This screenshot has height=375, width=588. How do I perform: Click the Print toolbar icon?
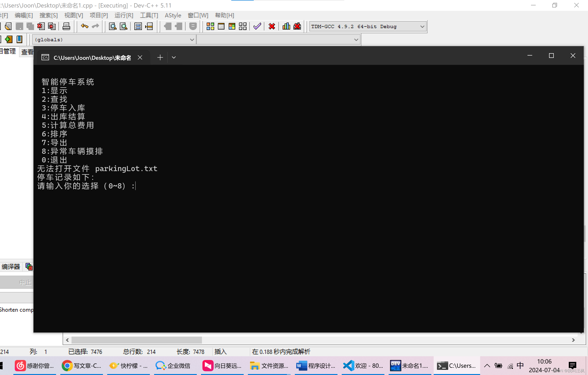(x=66, y=26)
